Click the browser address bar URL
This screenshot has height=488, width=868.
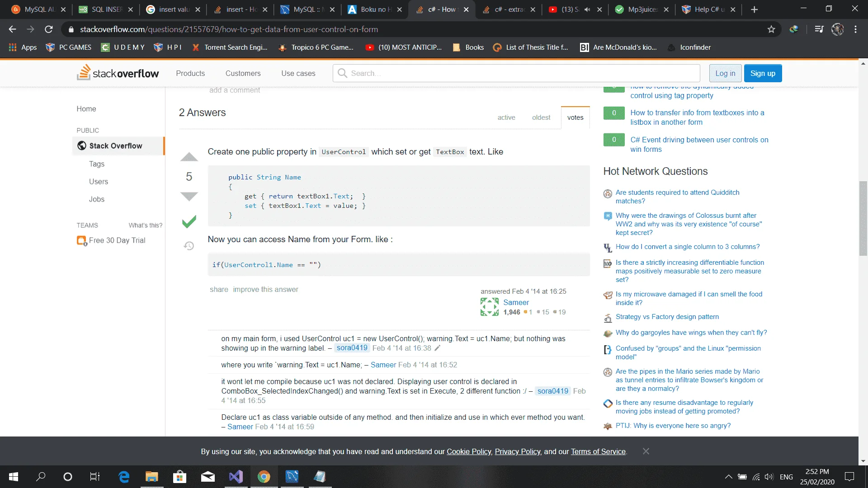229,29
